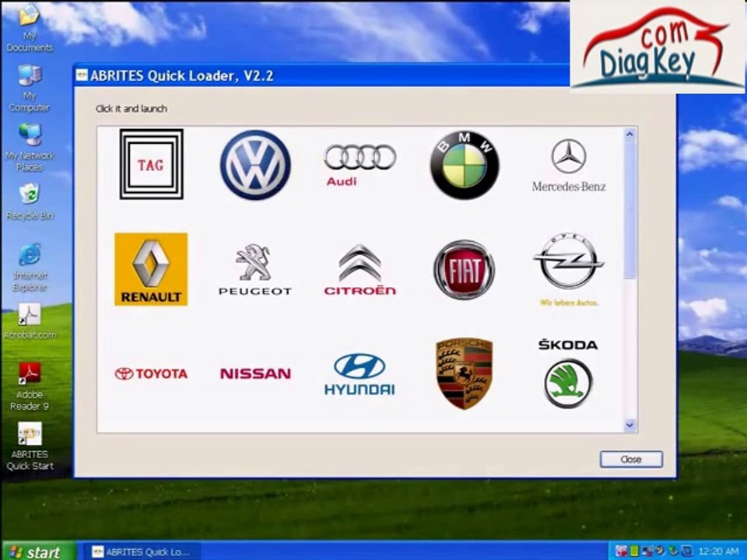Select the Recycle Bin icon
The width and height of the screenshot is (747, 560).
30,202
